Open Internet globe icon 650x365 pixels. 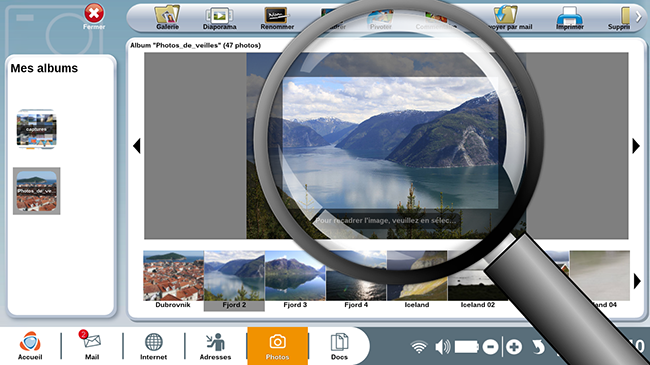click(x=153, y=346)
